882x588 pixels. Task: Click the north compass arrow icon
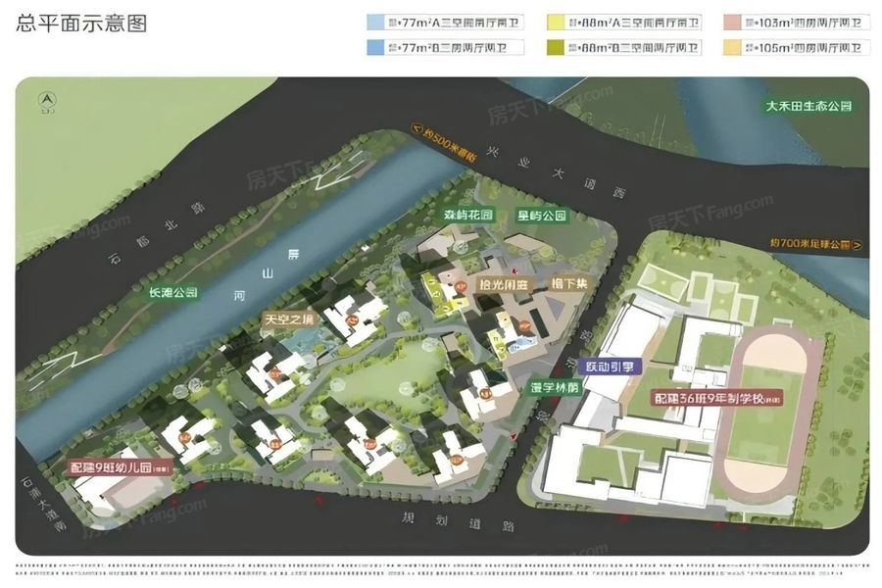pos(47,101)
